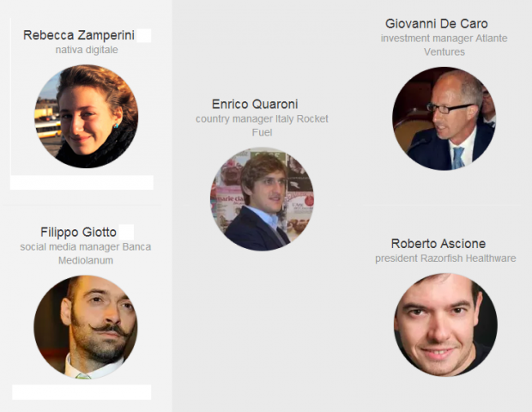The image size is (532, 412).
Task: Open the Enrico Quaroni name heading
Action: 255,104
